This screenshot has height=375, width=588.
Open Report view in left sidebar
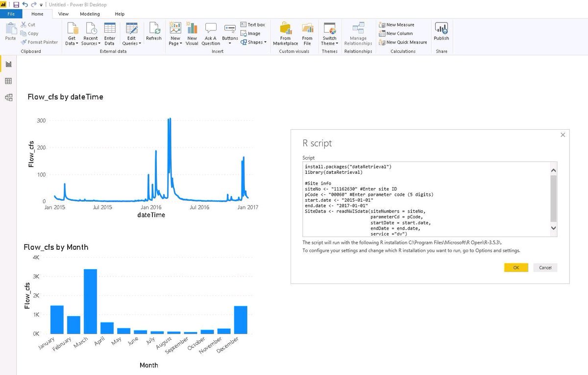point(8,64)
